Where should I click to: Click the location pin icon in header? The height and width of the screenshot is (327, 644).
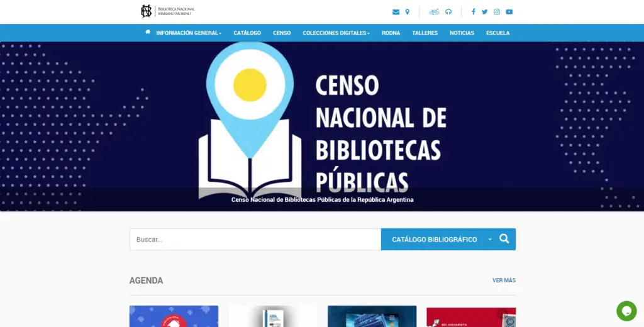point(408,12)
